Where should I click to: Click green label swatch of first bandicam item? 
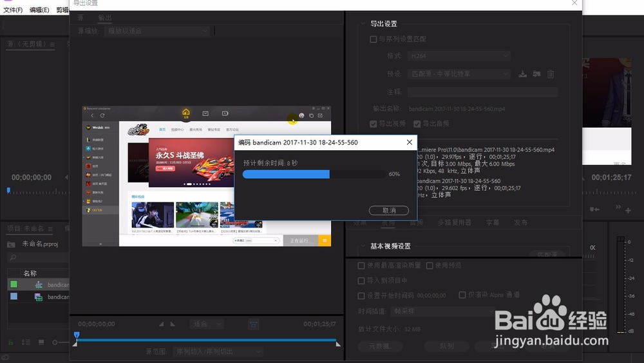[14, 284]
